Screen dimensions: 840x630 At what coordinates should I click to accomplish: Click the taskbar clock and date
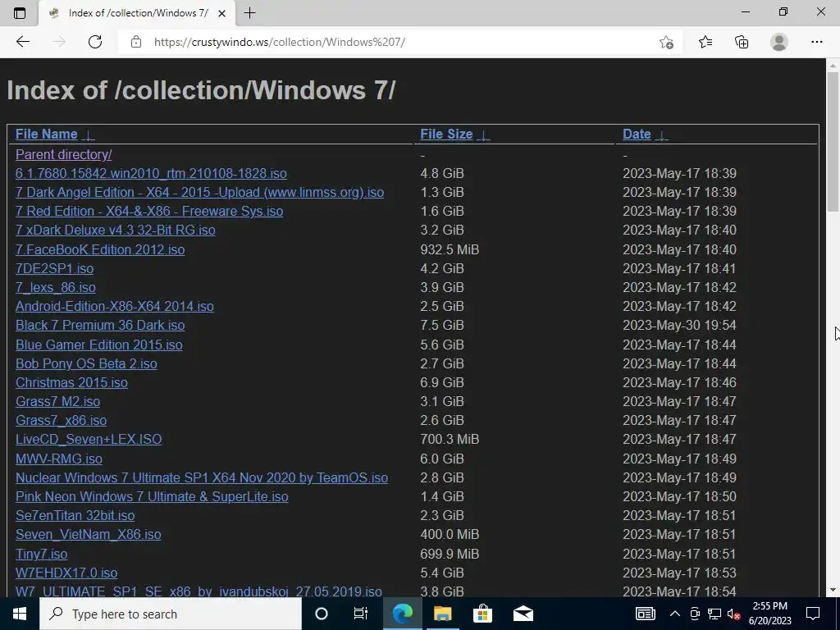pyautogui.click(x=769, y=614)
